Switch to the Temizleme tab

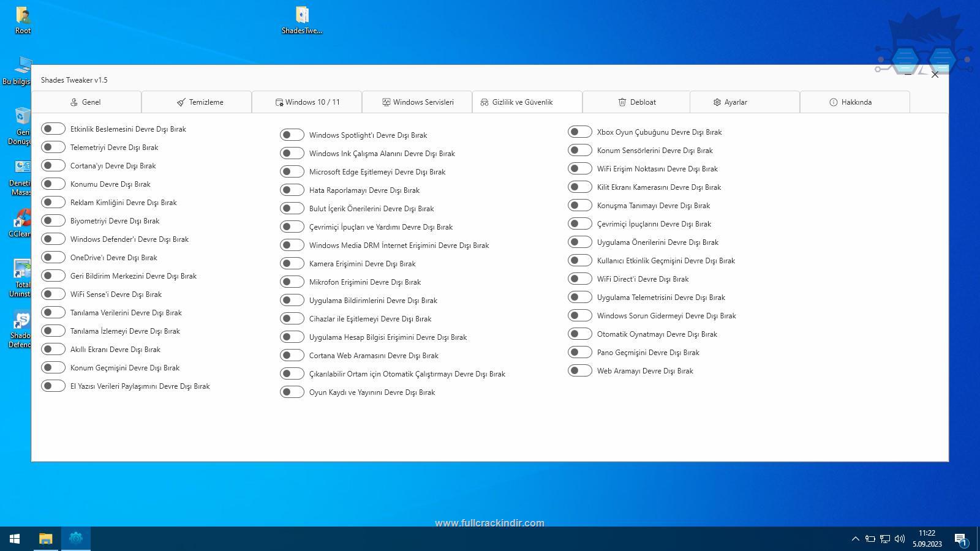(x=197, y=102)
